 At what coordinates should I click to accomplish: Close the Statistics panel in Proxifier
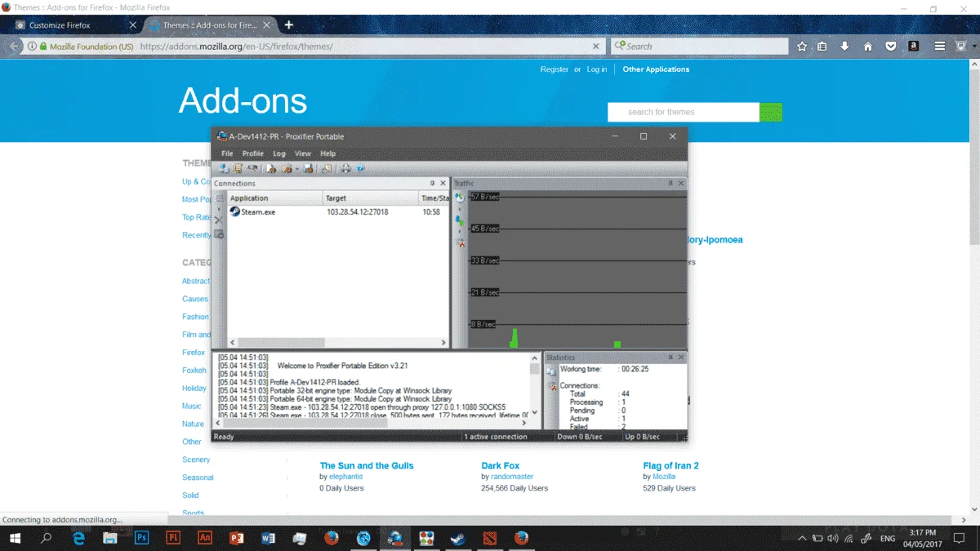(680, 358)
